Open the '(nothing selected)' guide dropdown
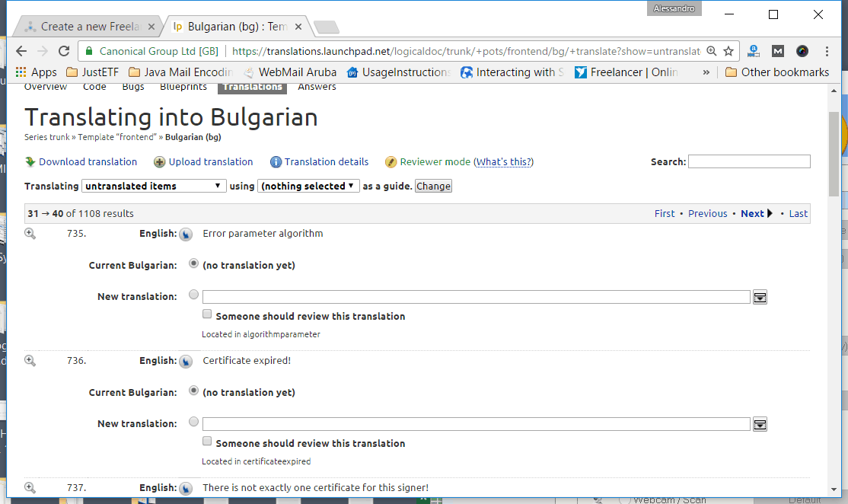The width and height of the screenshot is (848, 504). 308,186
